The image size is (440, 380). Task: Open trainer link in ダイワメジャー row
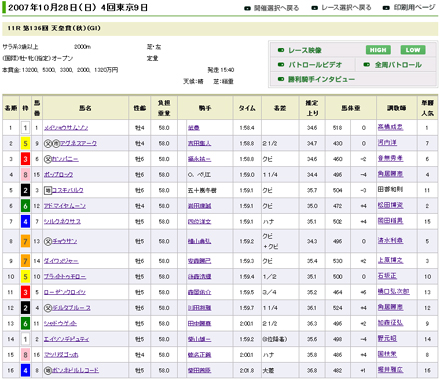click(x=390, y=260)
